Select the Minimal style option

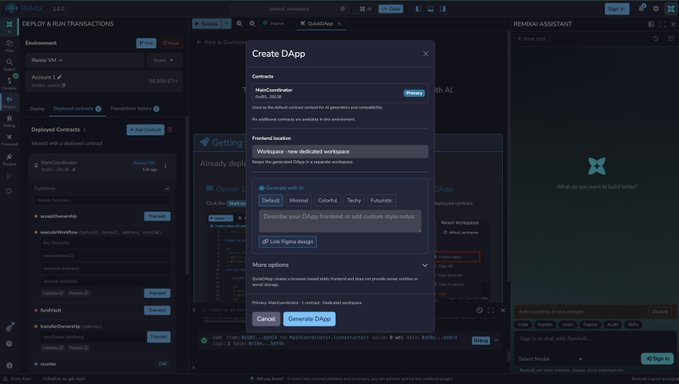(298, 200)
